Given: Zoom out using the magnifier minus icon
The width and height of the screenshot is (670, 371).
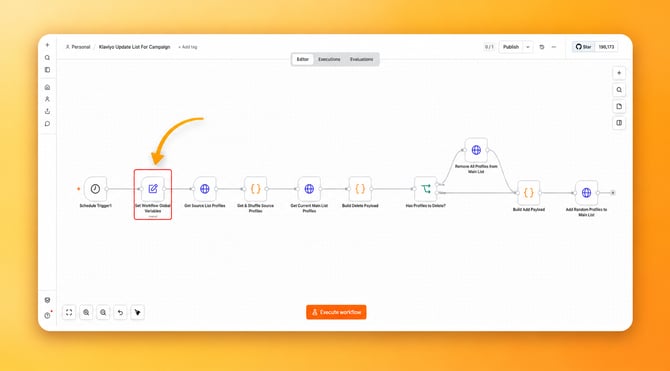Looking at the screenshot, I should tap(103, 312).
